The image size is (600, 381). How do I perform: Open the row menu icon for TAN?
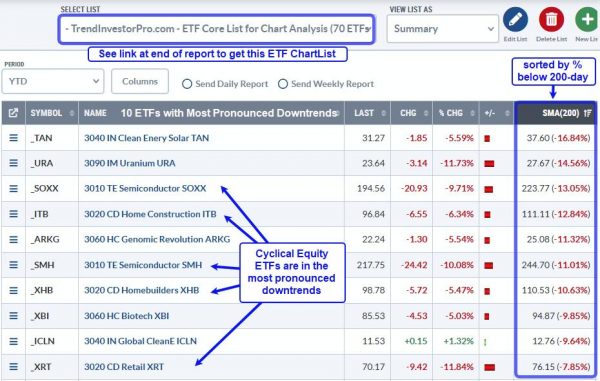click(x=13, y=138)
